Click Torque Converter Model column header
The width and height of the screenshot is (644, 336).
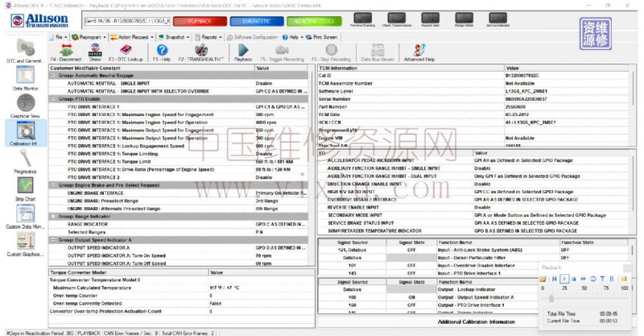point(129,272)
